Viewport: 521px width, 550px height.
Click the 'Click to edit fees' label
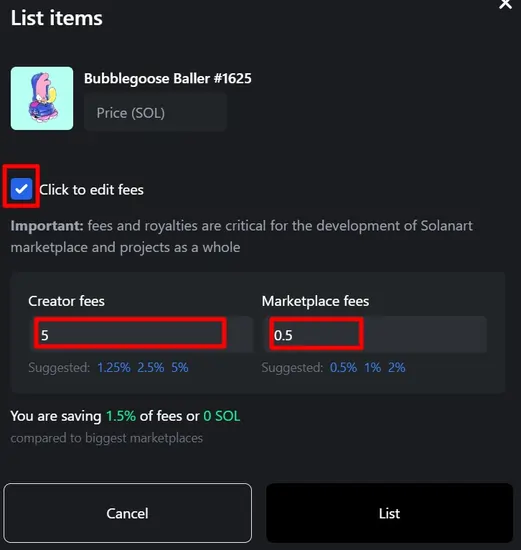pos(91,190)
